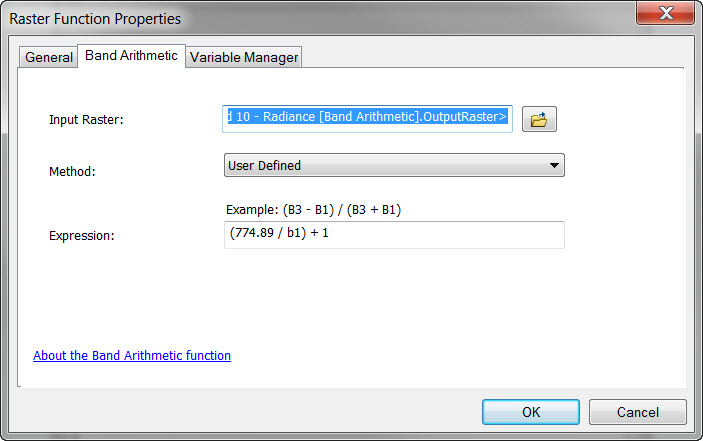Click the Input Raster label
Screen dimensions: 703x441
[86, 120]
